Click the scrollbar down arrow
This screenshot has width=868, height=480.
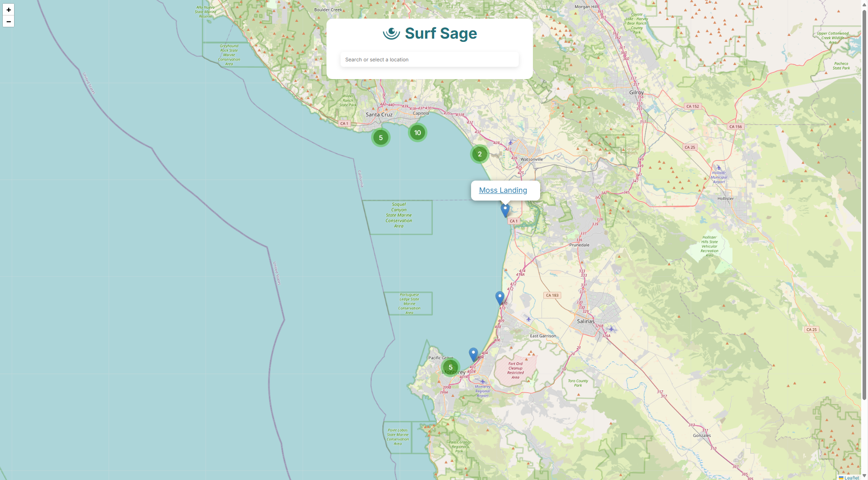point(865,477)
